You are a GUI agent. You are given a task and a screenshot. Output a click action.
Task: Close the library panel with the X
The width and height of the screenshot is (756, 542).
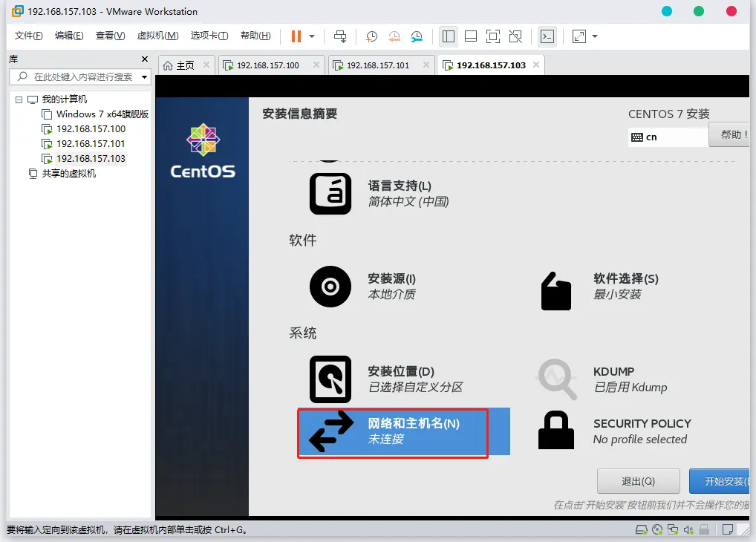[145, 59]
